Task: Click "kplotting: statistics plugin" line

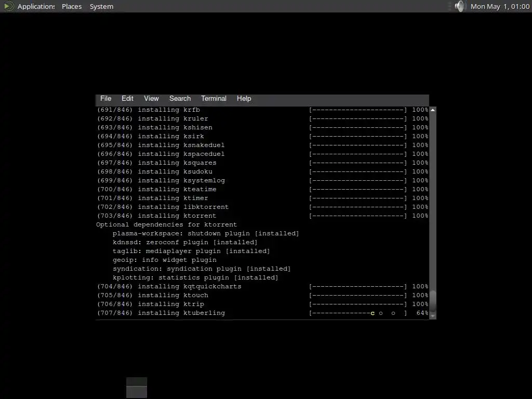Action: pyautogui.click(x=195, y=277)
